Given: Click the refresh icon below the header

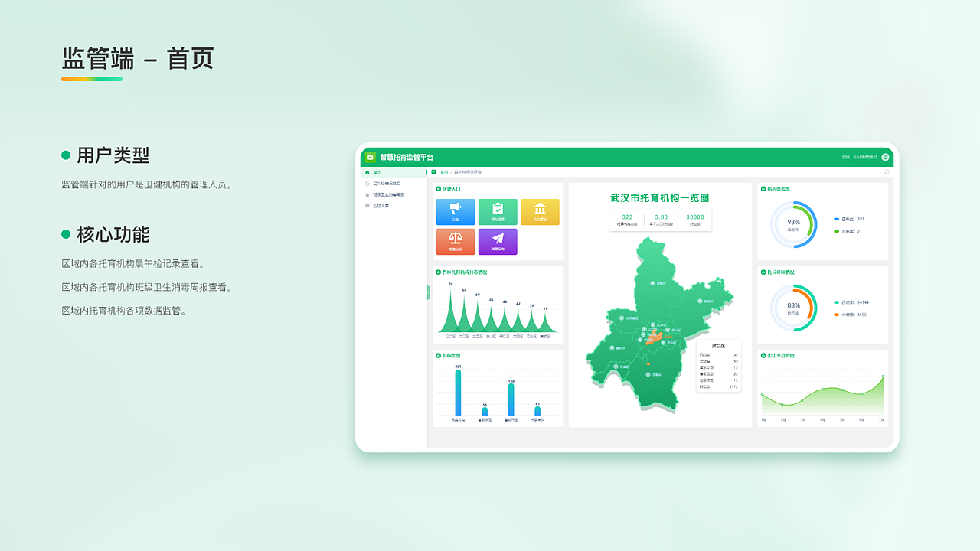Looking at the screenshot, I should [x=887, y=172].
